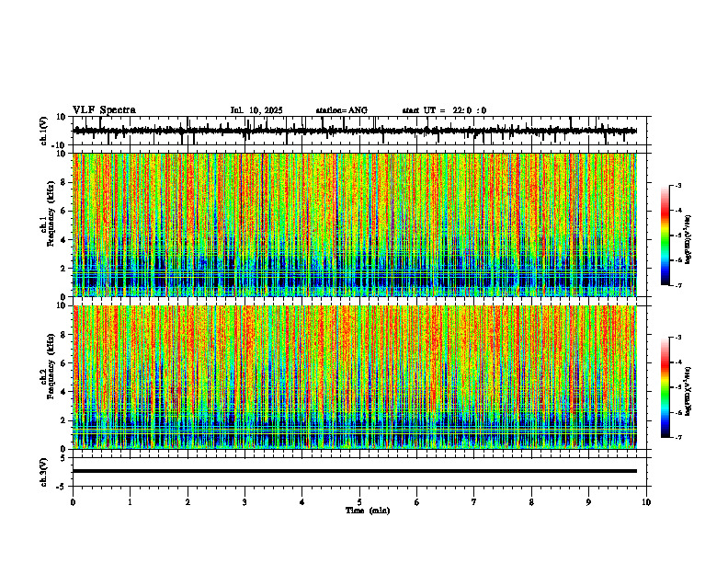
Task: Click the -7 label on ch.2 color scale
Action: pyautogui.click(x=678, y=437)
